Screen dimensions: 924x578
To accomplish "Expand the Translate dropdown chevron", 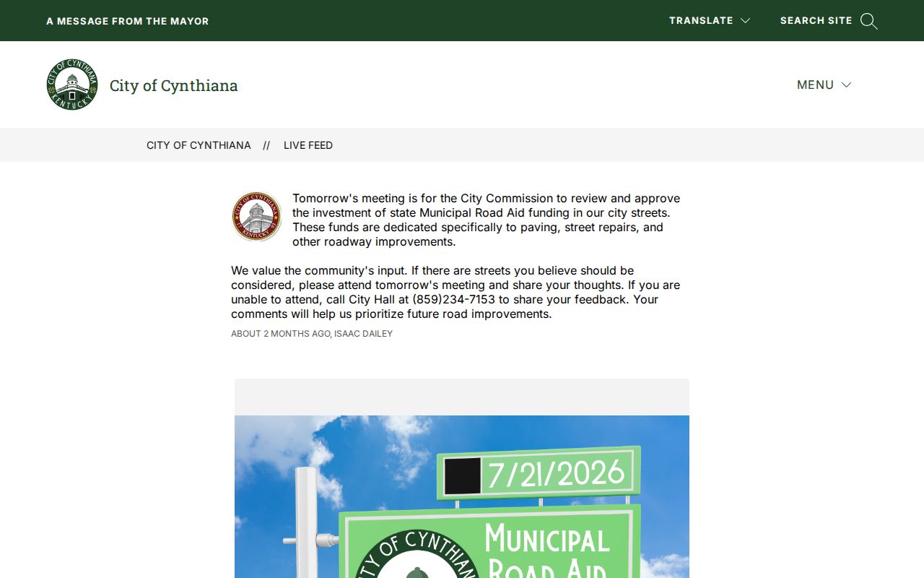I will [x=746, y=21].
